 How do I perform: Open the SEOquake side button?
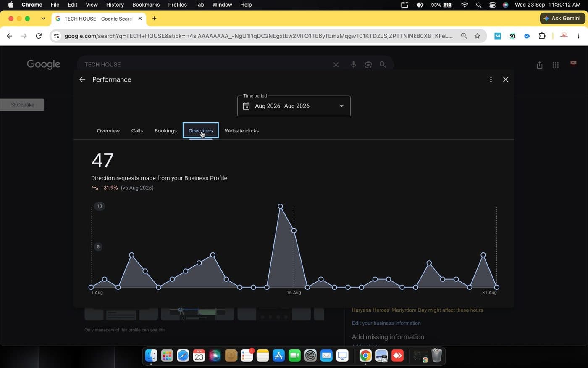click(22, 105)
